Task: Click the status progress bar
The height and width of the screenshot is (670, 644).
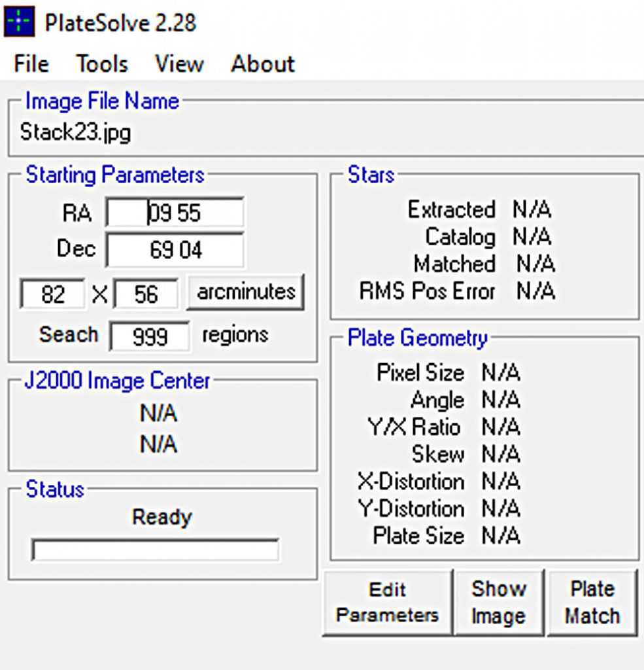Action: 156,550
